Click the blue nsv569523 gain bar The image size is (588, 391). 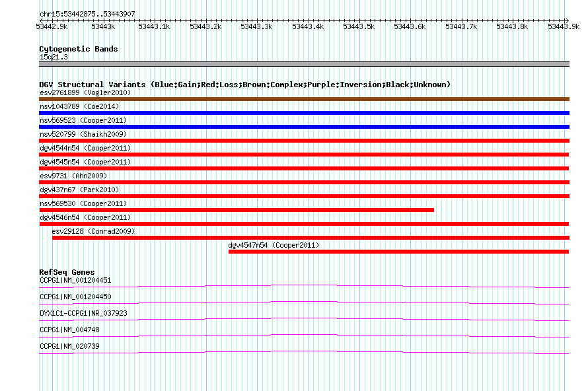(x=304, y=127)
